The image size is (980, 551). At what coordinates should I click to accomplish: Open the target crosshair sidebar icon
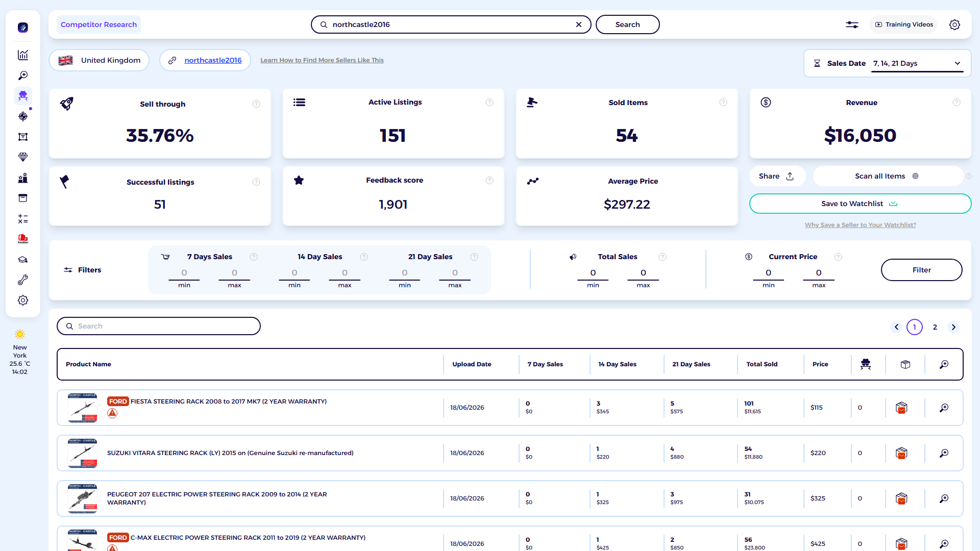tap(23, 116)
